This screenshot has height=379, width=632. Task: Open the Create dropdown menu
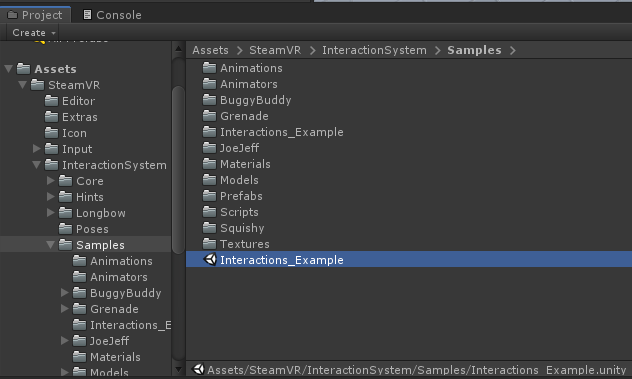pos(33,33)
